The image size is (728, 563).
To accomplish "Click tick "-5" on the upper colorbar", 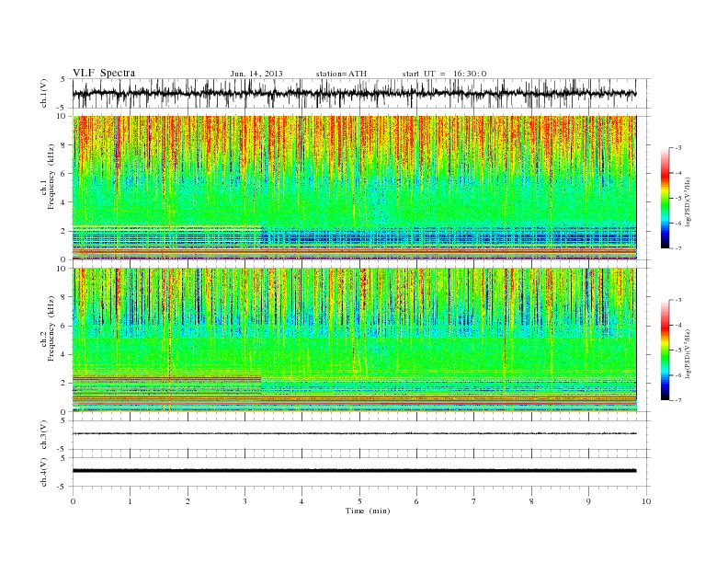I will (678, 199).
